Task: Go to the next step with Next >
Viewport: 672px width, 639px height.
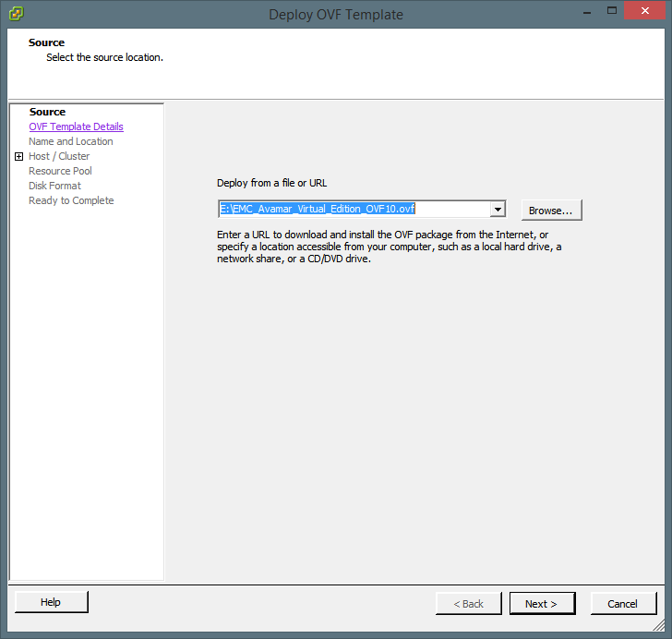Action: pos(542,604)
